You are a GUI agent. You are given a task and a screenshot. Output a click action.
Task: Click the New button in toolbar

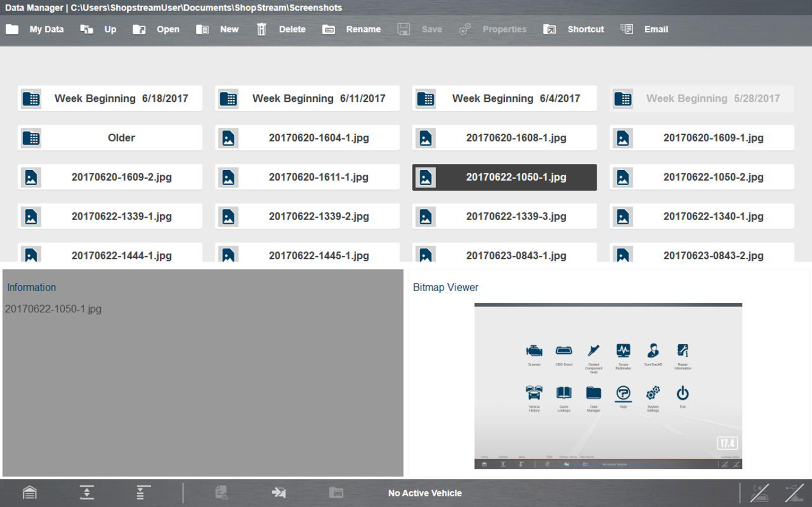click(218, 29)
